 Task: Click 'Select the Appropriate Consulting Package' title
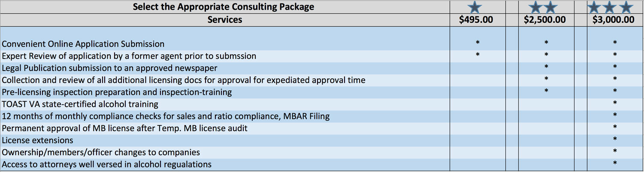point(223,7)
